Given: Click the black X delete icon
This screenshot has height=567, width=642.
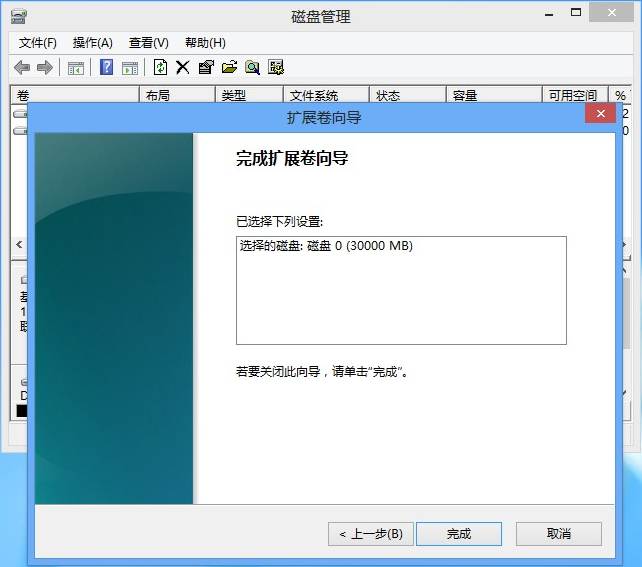Looking at the screenshot, I should [183, 68].
